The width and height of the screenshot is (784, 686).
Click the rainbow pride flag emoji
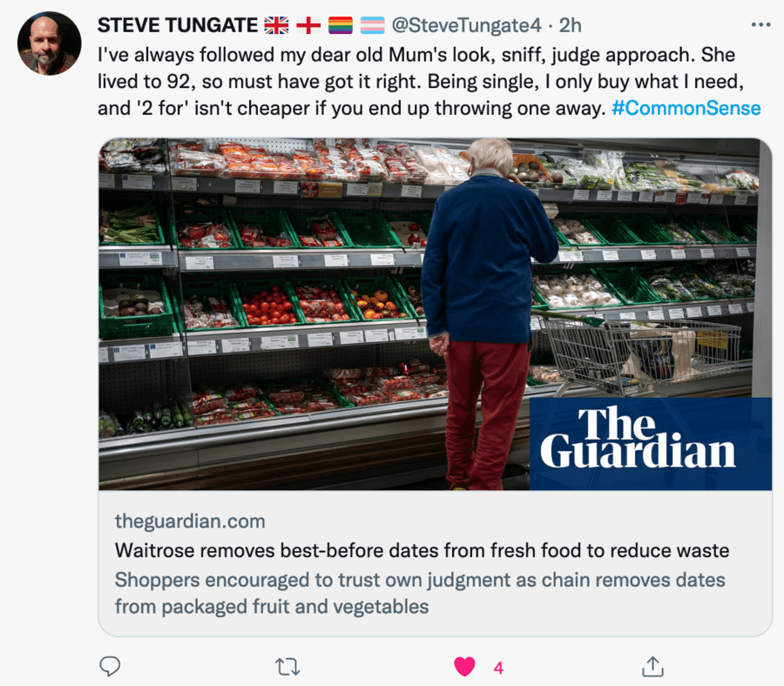point(341,25)
